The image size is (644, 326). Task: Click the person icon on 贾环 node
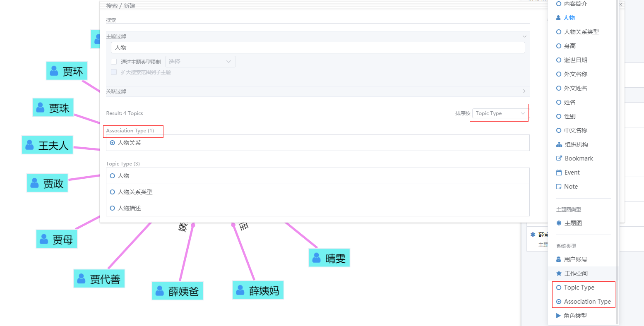(54, 71)
